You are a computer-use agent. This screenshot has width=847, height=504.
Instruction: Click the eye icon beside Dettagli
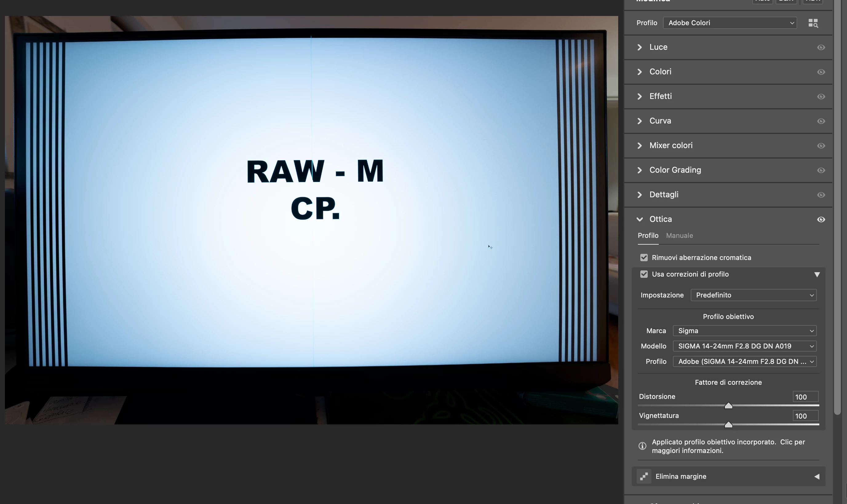pyautogui.click(x=821, y=195)
